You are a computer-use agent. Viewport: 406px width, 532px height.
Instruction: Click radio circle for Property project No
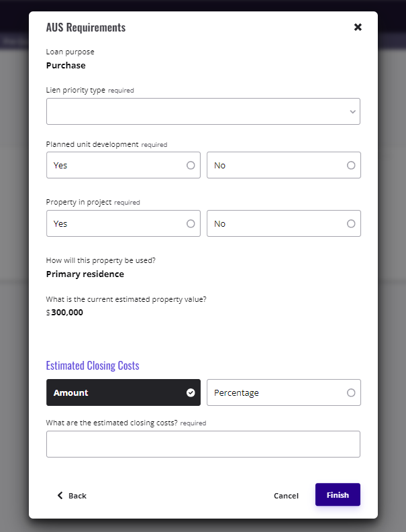click(351, 223)
